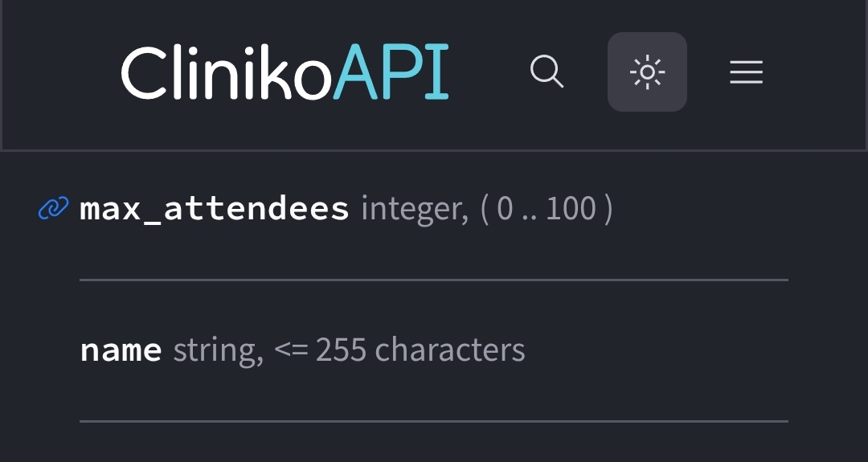
Task: Select the name property label
Action: [x=121, y=350]
